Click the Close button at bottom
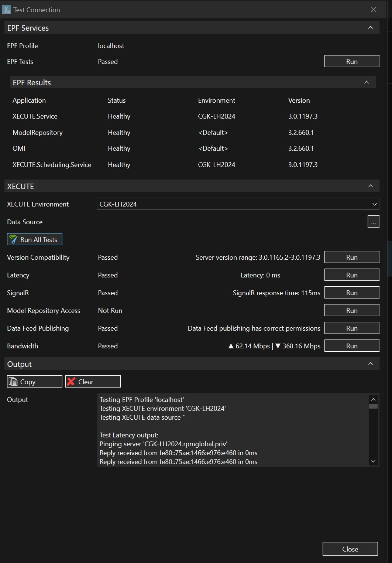The image size is (392, 563). (x=350, y=549)
